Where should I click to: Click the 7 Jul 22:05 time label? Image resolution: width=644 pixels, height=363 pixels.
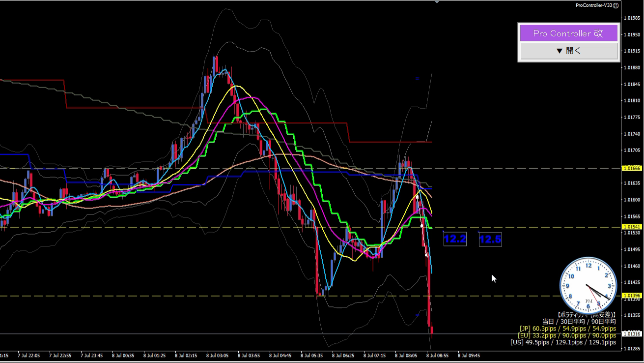click(x=29, y=355)
